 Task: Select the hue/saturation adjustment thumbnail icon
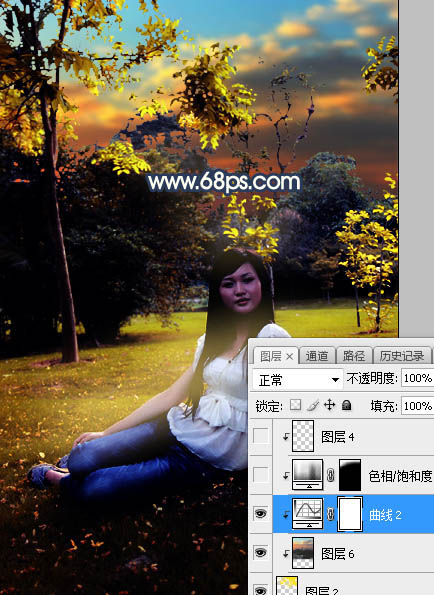tap(308, 474)
